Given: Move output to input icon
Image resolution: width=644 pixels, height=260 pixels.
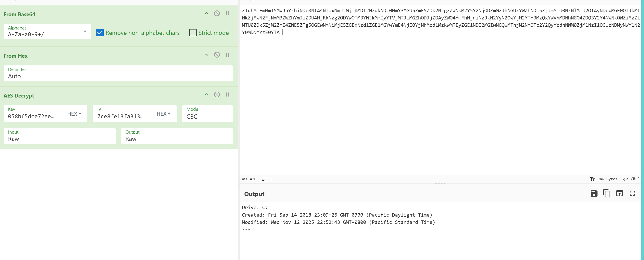Looking at the screenshot, I should tap(619, 193).
